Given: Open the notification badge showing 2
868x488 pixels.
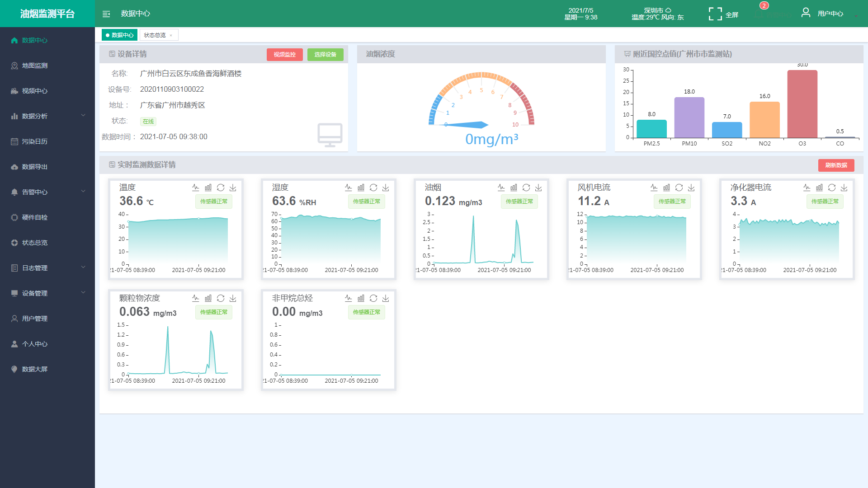Looking at the screenshot, I should click(x=764, y=5).
